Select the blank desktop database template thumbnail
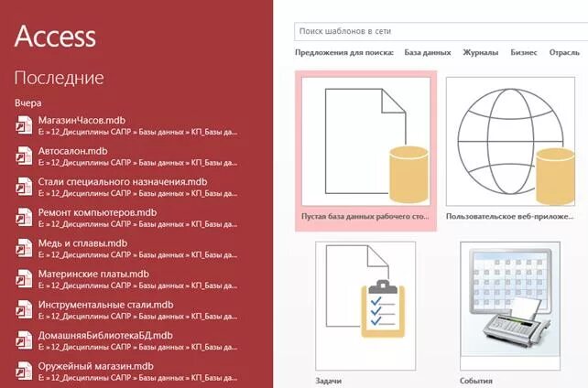Screen dimensions: 588x388 click(x=366, y=141)
